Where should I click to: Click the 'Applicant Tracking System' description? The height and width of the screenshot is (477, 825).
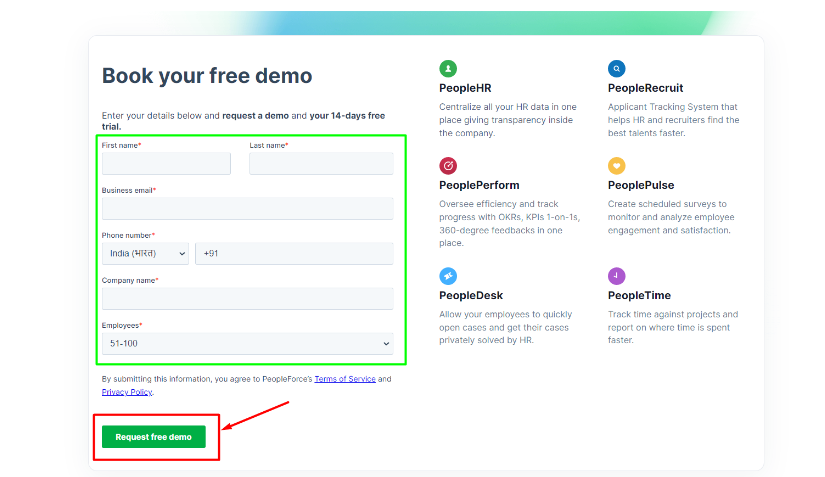[x=673, y=120]
